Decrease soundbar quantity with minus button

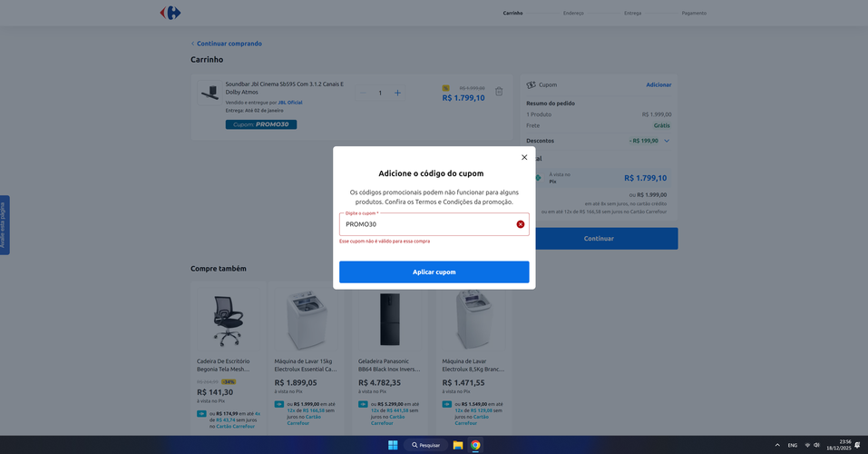tap(363, 93)
